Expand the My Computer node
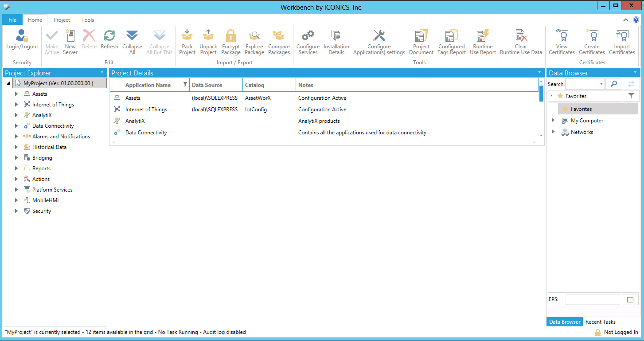This screenshot has width=644, height=341. [553, 120]
